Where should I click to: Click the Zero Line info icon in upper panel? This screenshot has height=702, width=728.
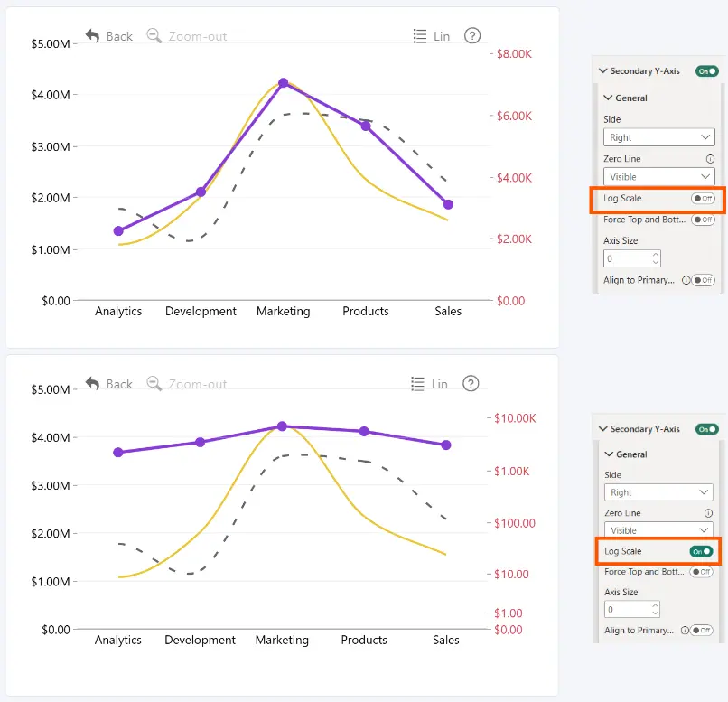point(710,159)
